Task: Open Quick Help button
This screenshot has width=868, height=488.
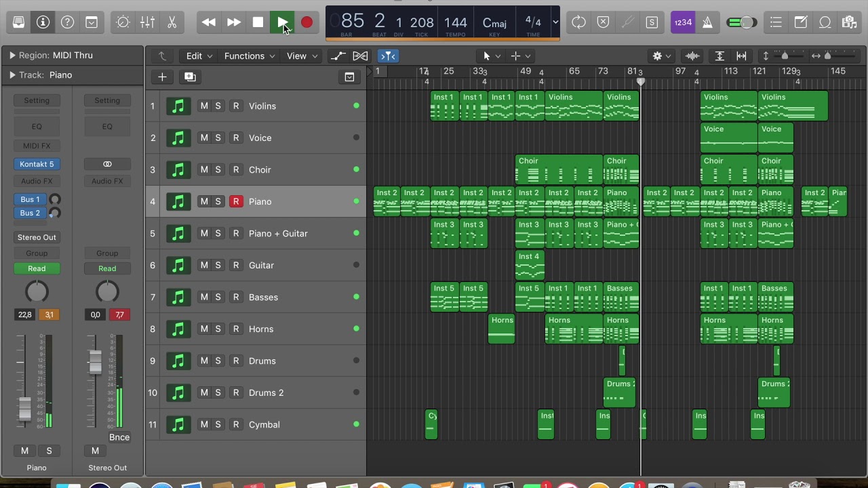Action: pyautogui.click(x=67, y=22)
